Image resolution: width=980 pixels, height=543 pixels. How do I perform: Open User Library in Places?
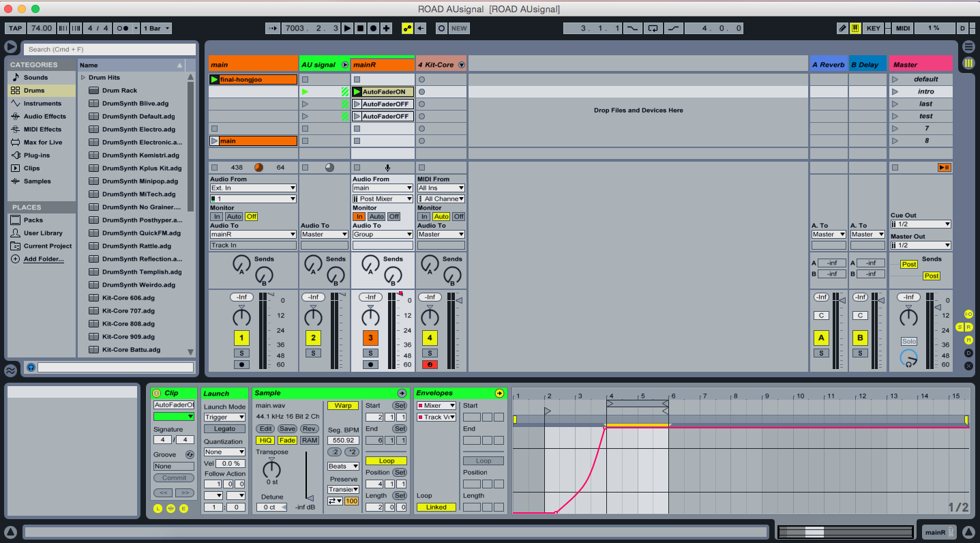click(42, 233)
